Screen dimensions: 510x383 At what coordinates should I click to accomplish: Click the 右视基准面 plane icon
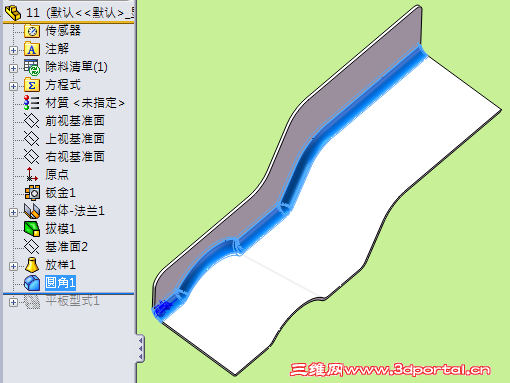click(x=32, y=157)
